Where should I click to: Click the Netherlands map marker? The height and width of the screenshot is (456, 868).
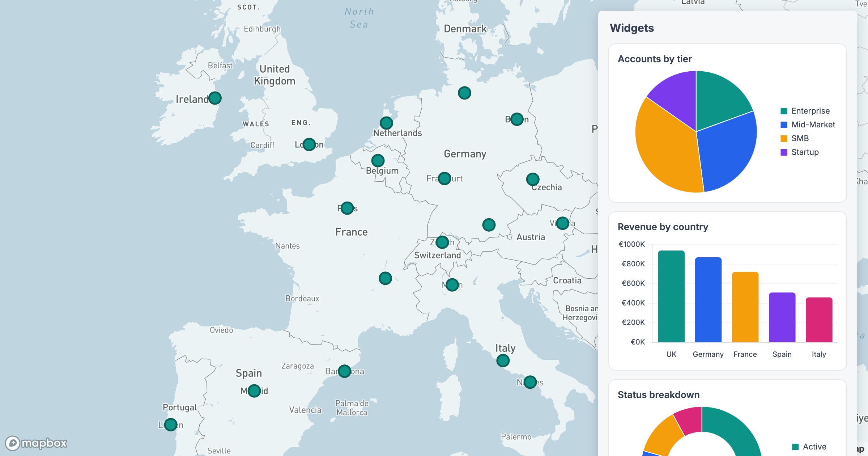386,123
